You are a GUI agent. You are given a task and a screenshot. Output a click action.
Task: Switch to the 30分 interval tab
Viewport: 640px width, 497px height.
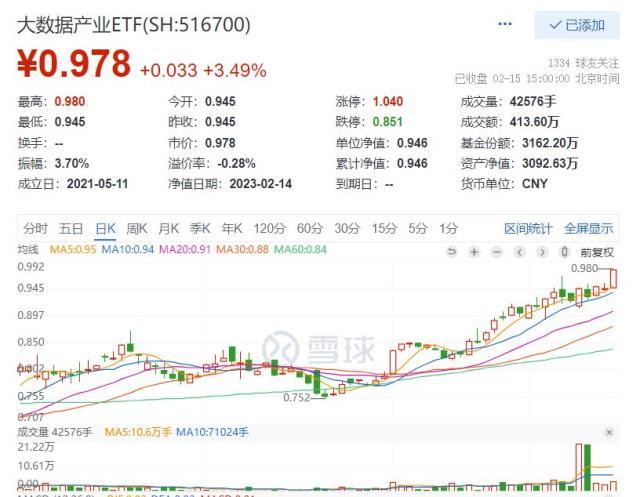(347, 229)
